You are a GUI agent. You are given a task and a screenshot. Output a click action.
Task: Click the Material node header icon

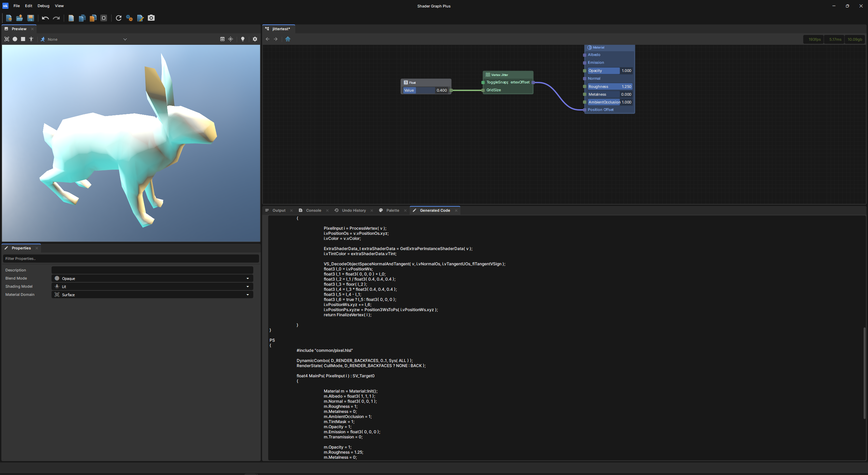pyautogui.click(x=590, y=47)
